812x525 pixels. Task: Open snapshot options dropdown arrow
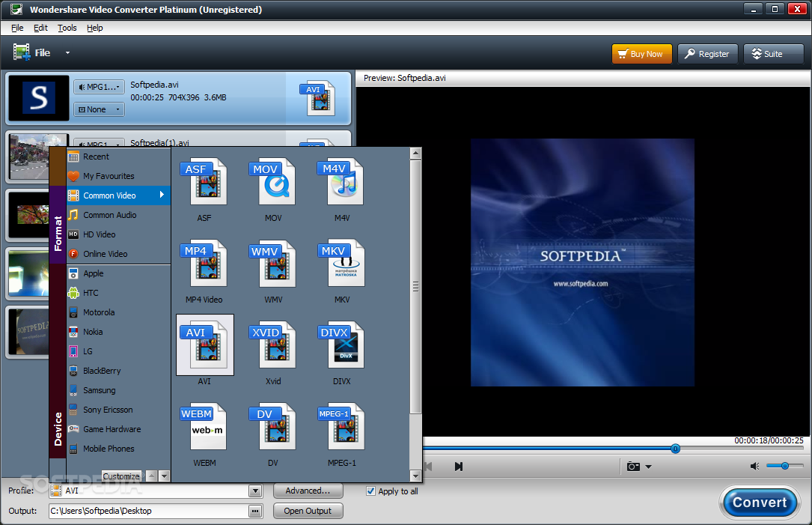pos(648,467)
